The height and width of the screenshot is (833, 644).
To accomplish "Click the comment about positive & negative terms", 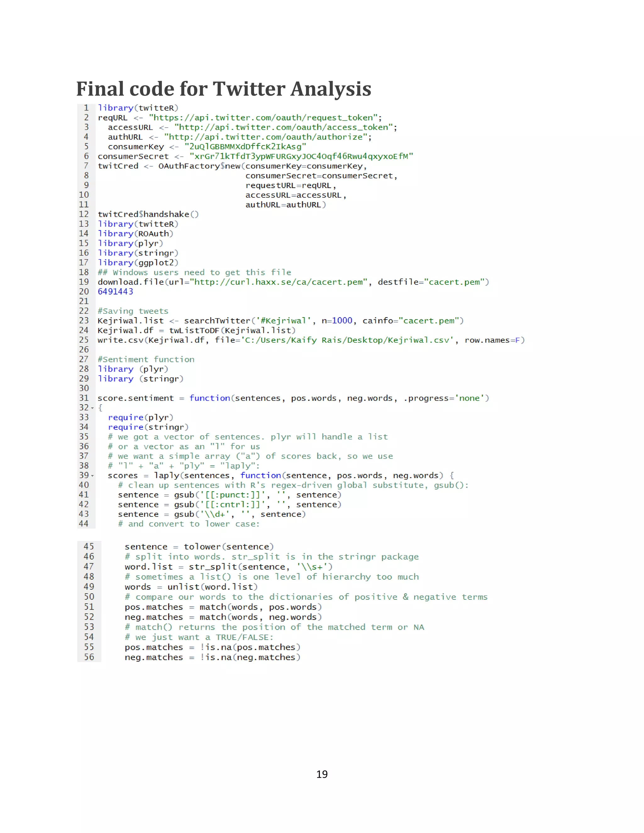I will (306, 597).
